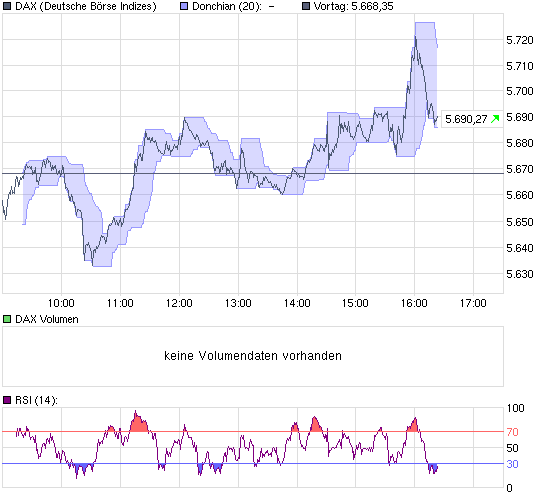
Task: Click the 5.700 price axis label
Action: pos(520,91)
